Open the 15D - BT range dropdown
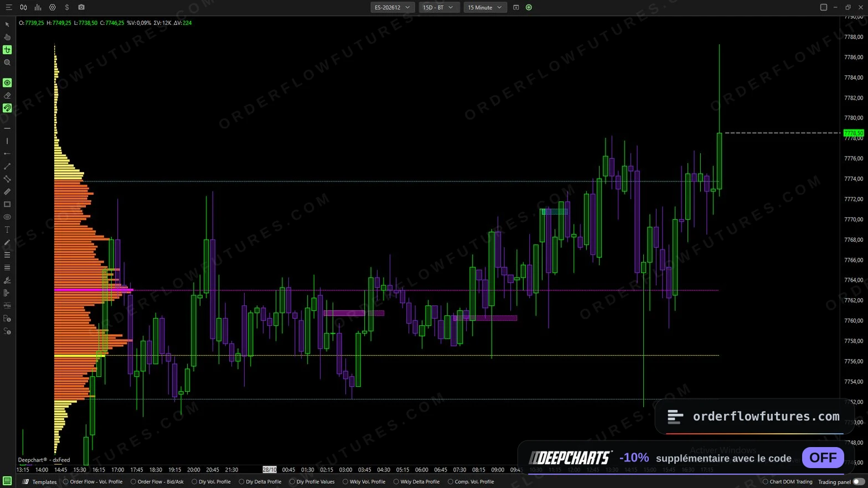868x488 pixels. 439,7
